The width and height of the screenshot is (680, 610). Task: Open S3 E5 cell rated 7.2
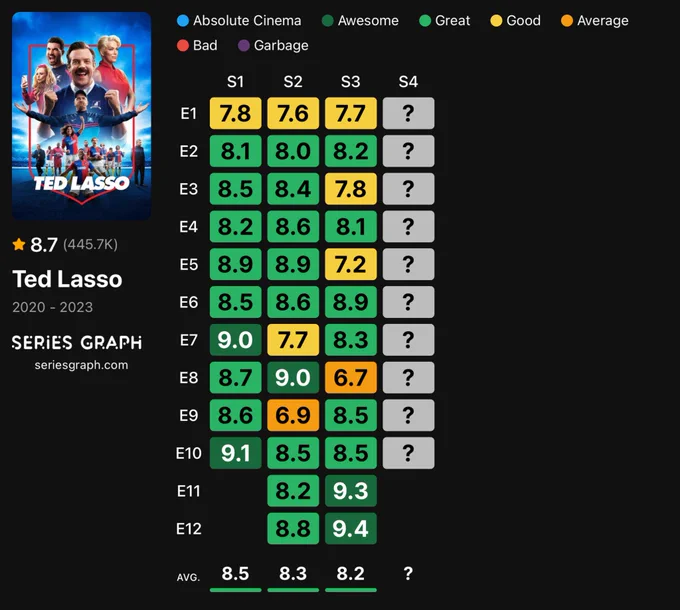click(x=351, y=264)
